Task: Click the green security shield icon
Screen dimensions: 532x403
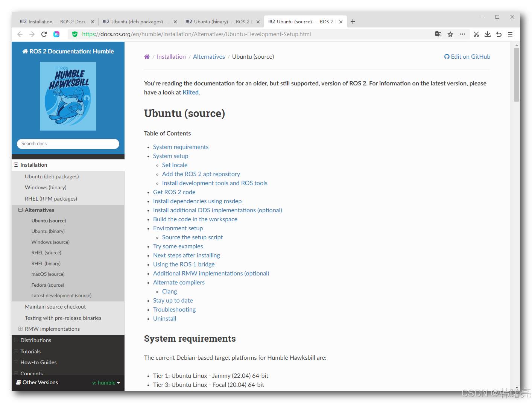Action: 75,34
